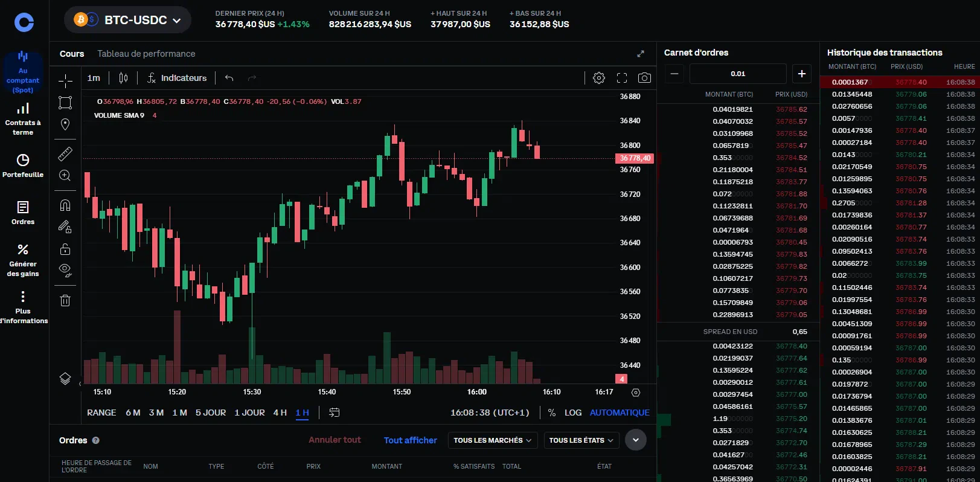
Task: Click the Tout afficher link
Action: [411, 440]
